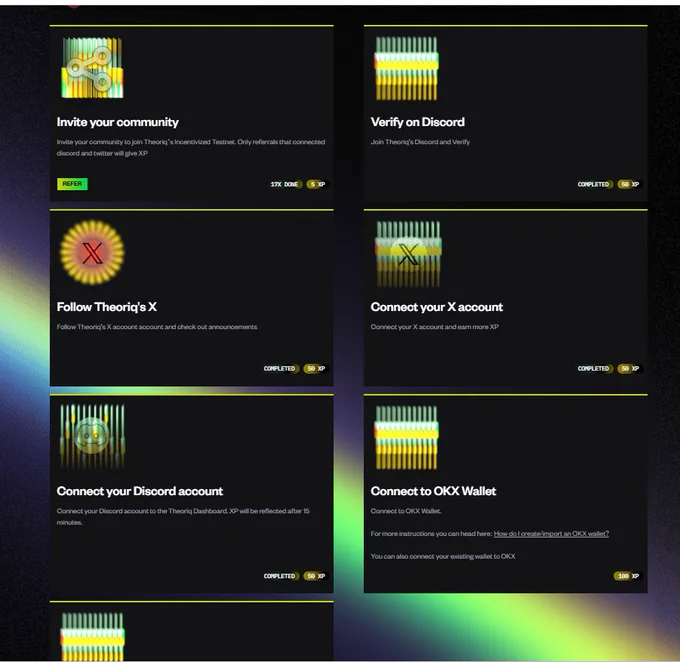The width and height of the screenshot is (680, 662).
Task: Click COMPLETED badge on Connect your X account
Action: point(594,369)
